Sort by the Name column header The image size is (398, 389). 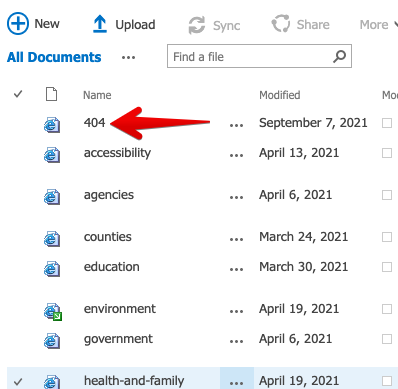tap(97, 95)
